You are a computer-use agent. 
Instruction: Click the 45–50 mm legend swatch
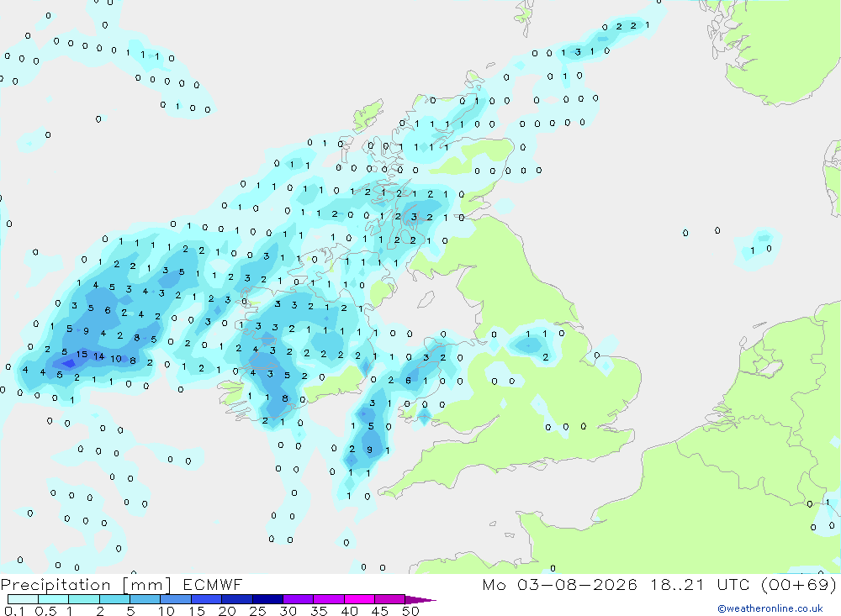(389, 599)
